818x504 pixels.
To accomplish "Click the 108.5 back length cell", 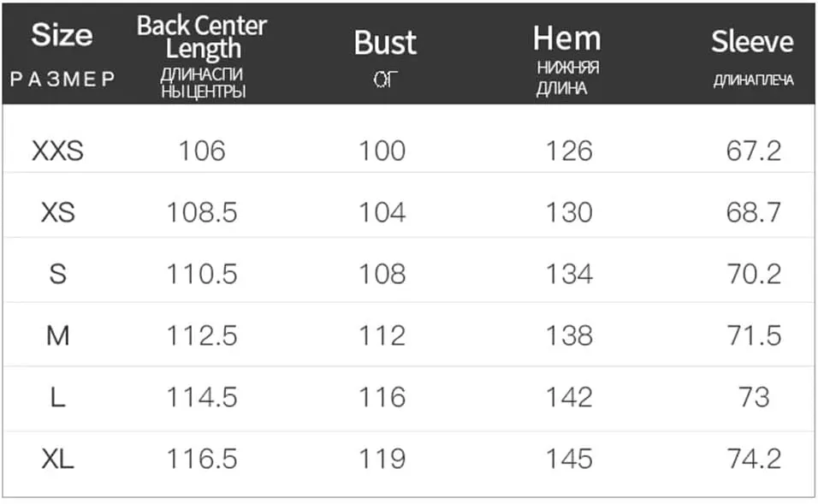I will pos(202,212).
